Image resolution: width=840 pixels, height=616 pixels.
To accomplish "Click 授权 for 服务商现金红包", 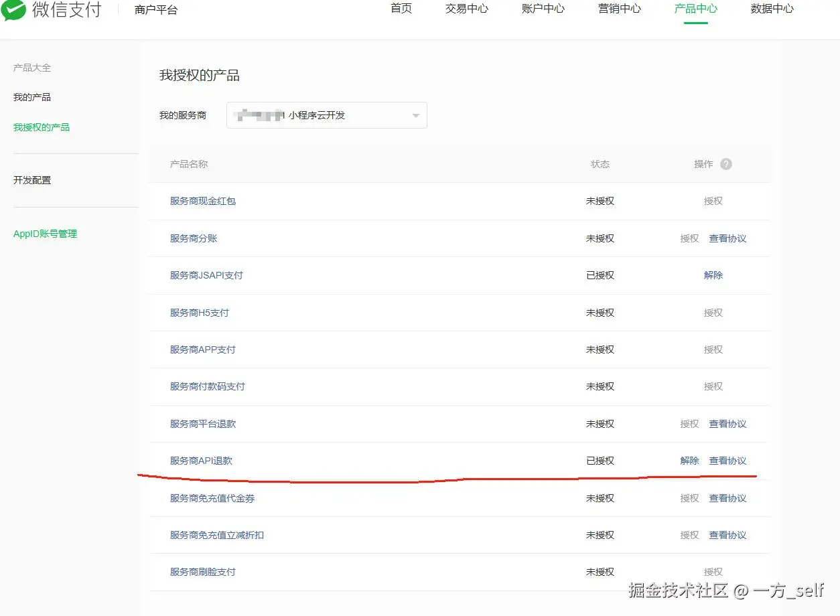I will [713, 201].
